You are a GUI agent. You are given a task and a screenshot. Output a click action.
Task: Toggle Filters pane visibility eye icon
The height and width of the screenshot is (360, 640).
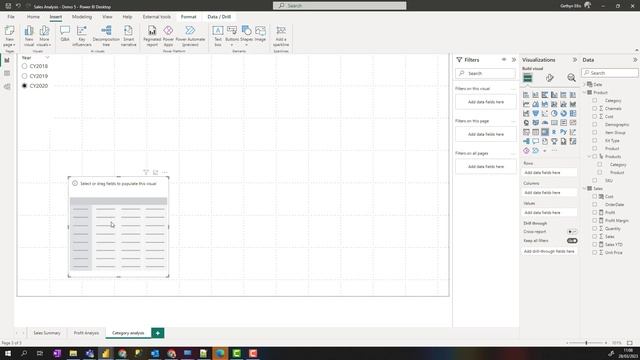[504, 60]
